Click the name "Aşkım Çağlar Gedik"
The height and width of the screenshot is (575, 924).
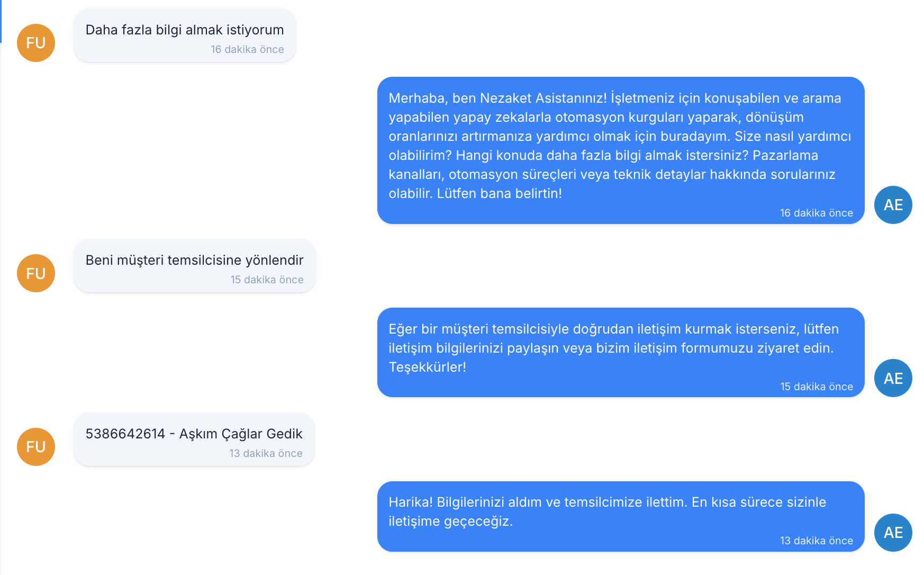tap(241, 434)
